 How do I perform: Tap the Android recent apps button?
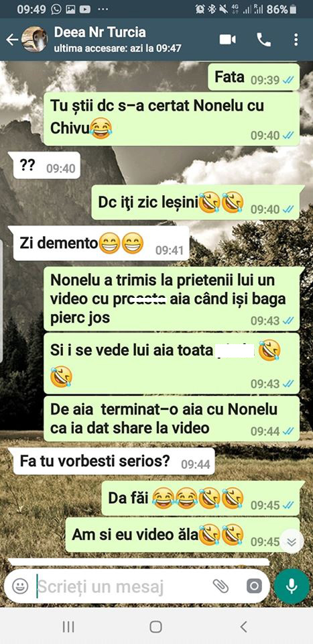[68, 627]
